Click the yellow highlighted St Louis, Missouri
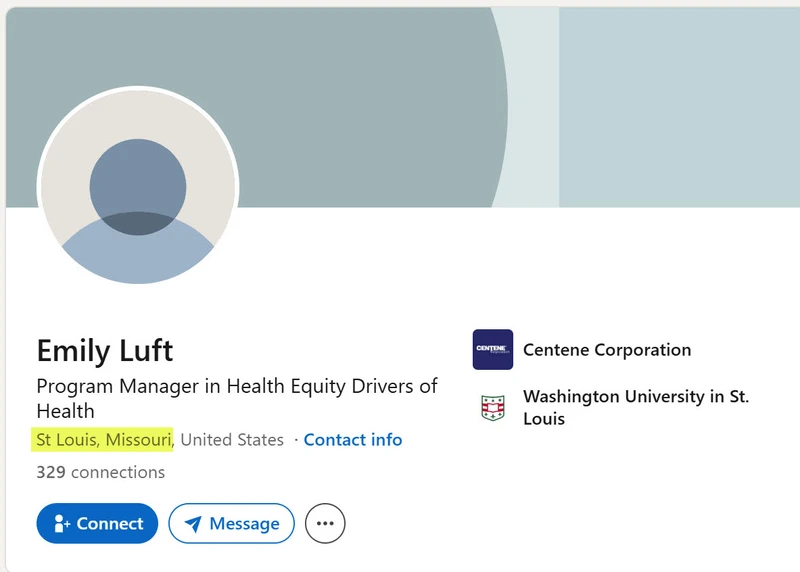This screenshot has width=800, height=572. 102,440
